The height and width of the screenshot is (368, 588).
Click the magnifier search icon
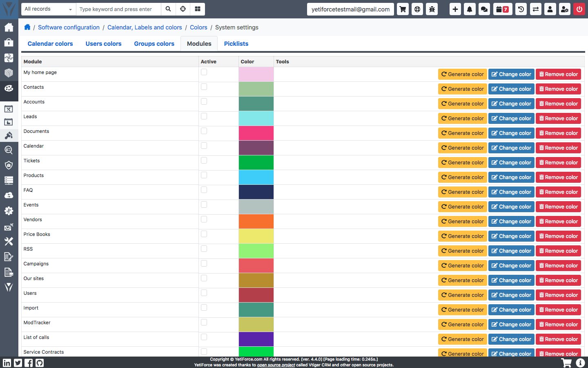[x=168, y=9]
